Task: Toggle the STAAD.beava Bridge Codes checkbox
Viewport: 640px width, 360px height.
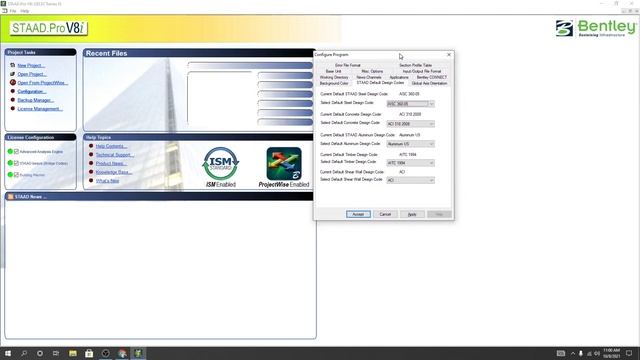Action: (x=16, y=163)
